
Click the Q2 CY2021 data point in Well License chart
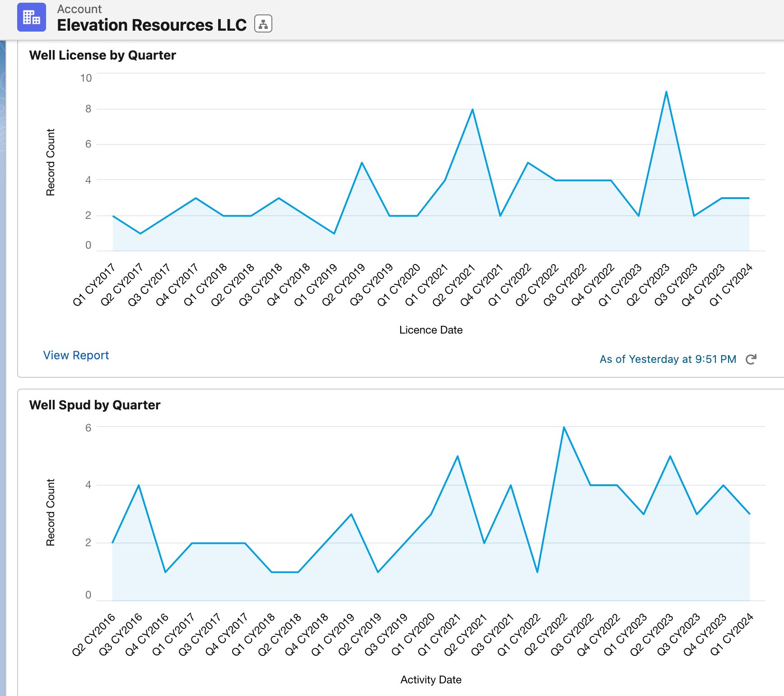[x=472, y=110]
